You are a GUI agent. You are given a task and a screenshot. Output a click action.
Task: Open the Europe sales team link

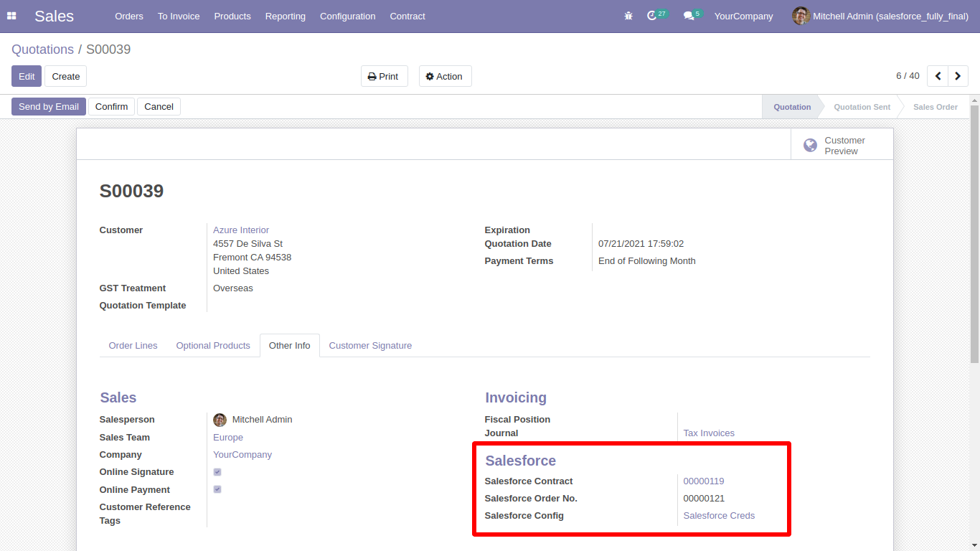(228, 438)
